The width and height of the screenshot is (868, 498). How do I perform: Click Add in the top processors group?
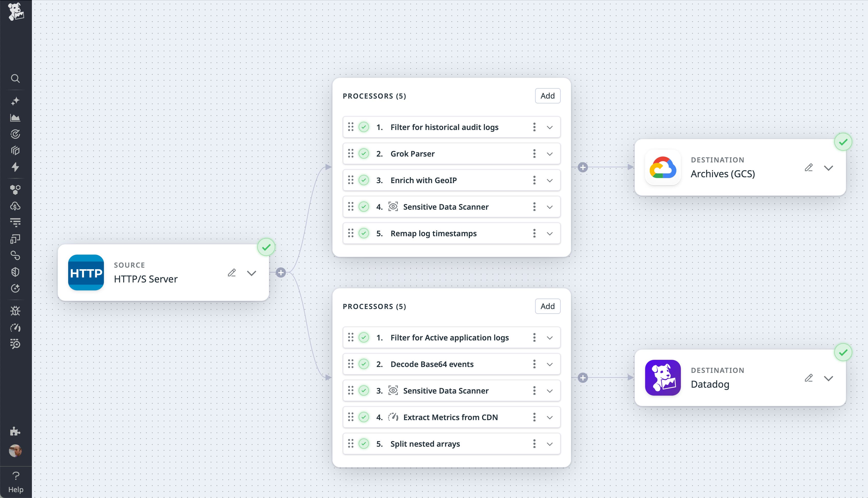(547, 96)
